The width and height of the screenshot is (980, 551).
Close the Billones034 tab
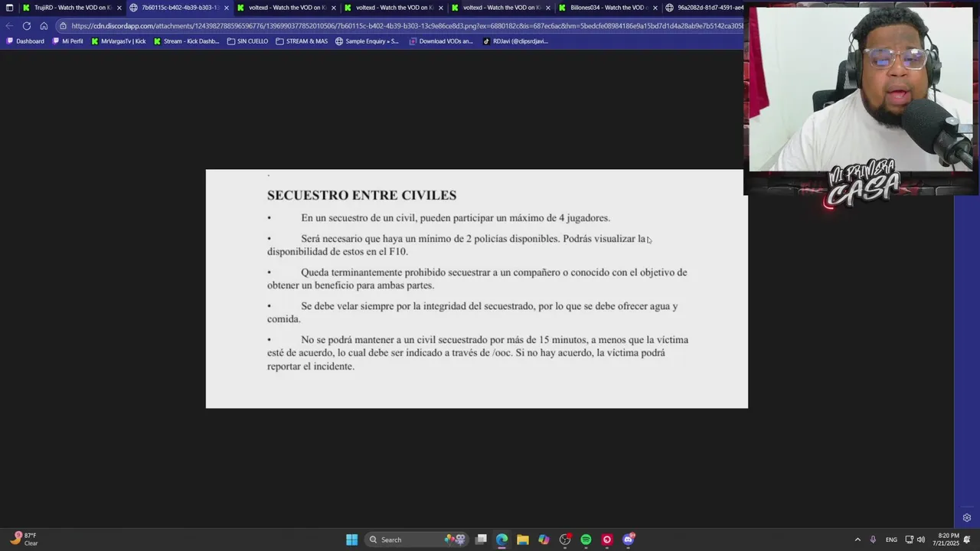655,8
